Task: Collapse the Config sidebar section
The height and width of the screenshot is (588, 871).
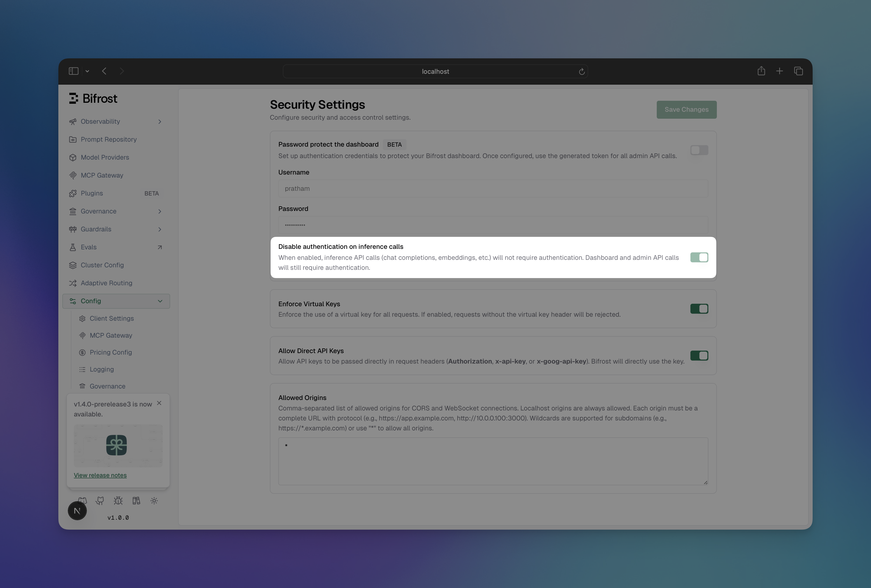Action: tap(160, 301)
